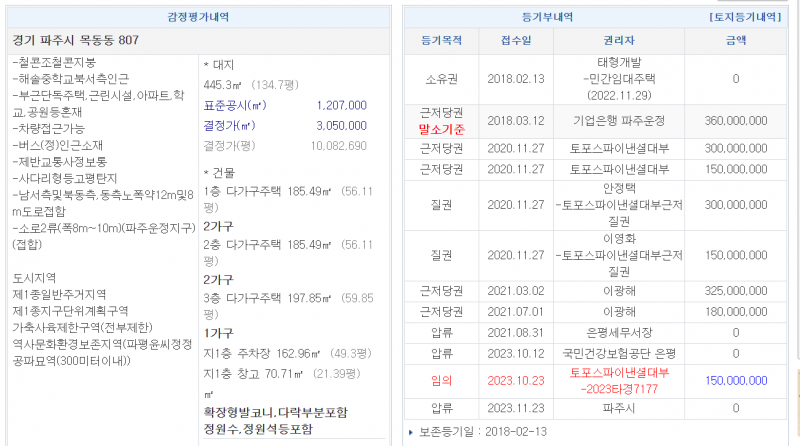Click the 등기목적 column header
The width and height of the screenshot is (800, 446).
click(441, 41)
